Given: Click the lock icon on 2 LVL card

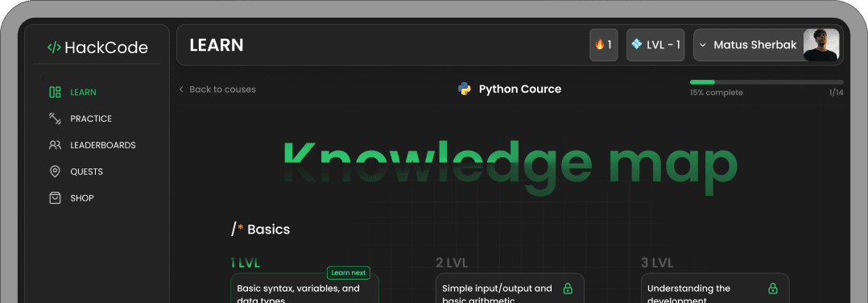Looking at the screenshot, I should click(568, 288).
